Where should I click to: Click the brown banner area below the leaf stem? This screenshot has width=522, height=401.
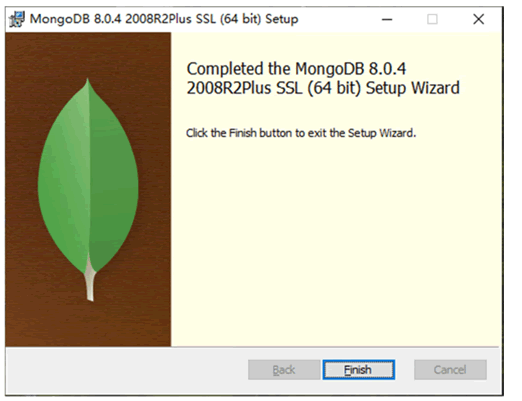[88, 323]
